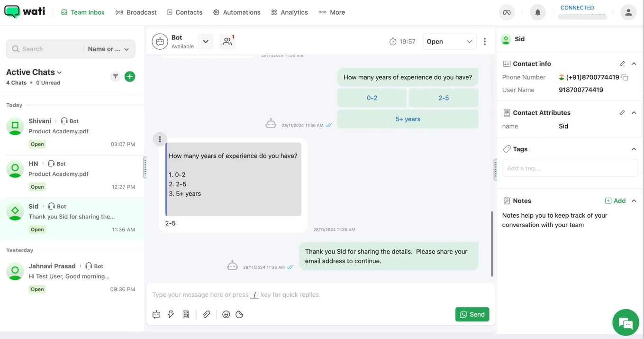Collapse the Contact info section
Viewport: 644px width, 339px height.
(x=634, y=64)
